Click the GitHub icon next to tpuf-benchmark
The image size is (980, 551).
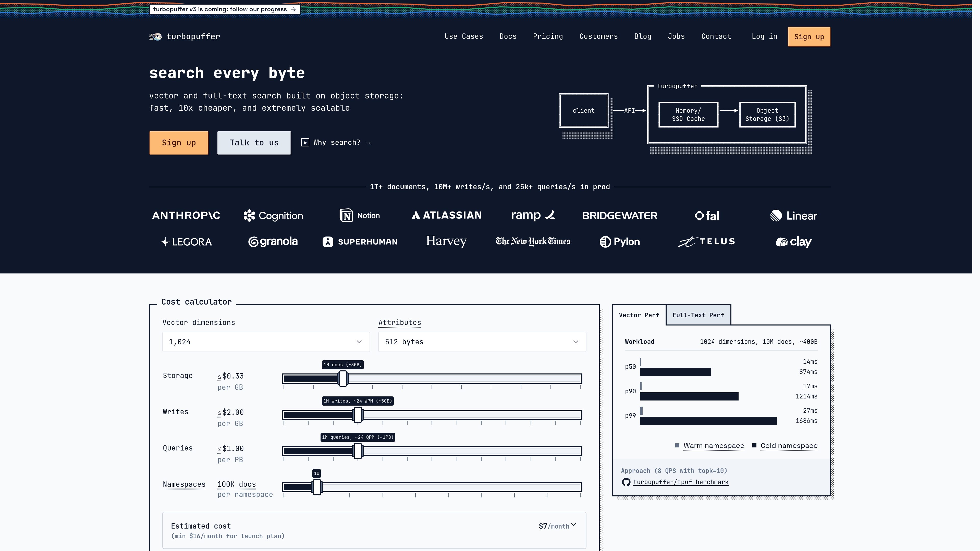626,482
